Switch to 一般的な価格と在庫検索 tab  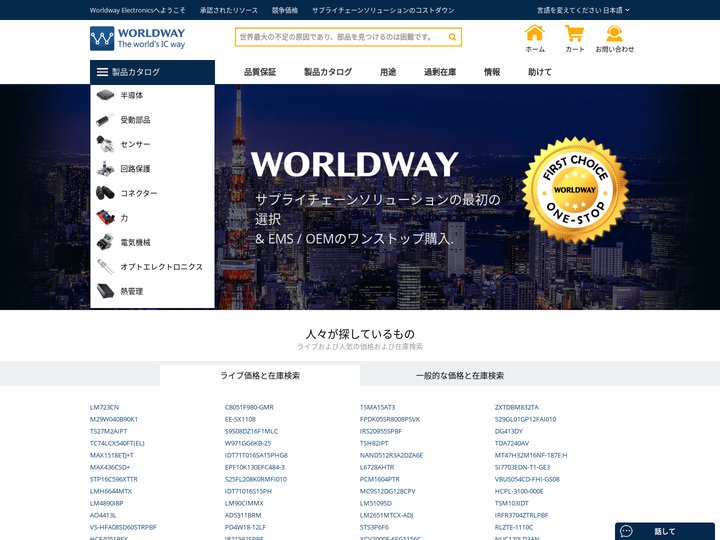tap(460, 376)
